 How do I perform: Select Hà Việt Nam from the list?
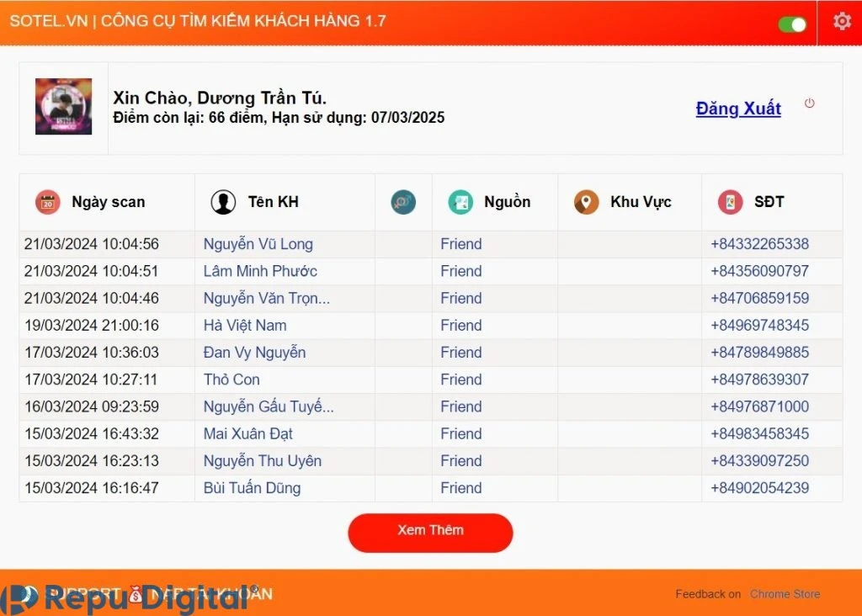click(x=244, y=325)
